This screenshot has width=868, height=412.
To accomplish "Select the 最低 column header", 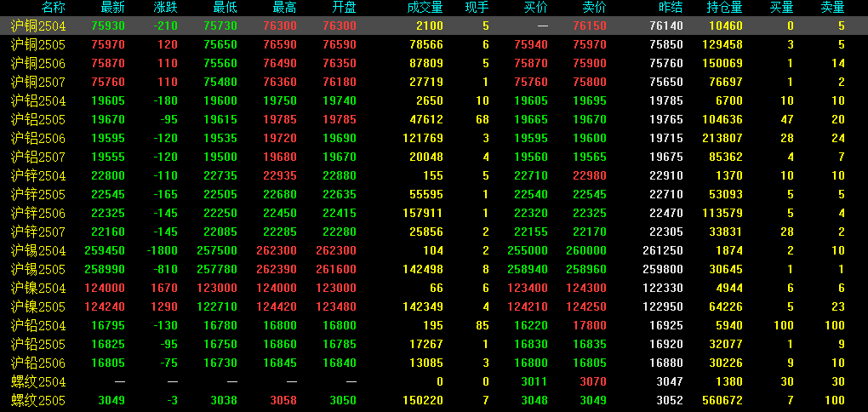I will pyautogui.click(x=226, y=8).
